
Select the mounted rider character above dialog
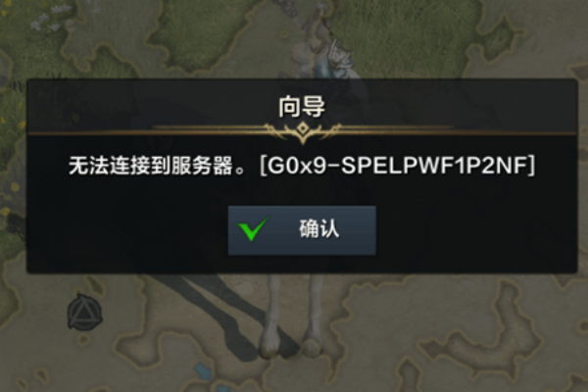324,45
